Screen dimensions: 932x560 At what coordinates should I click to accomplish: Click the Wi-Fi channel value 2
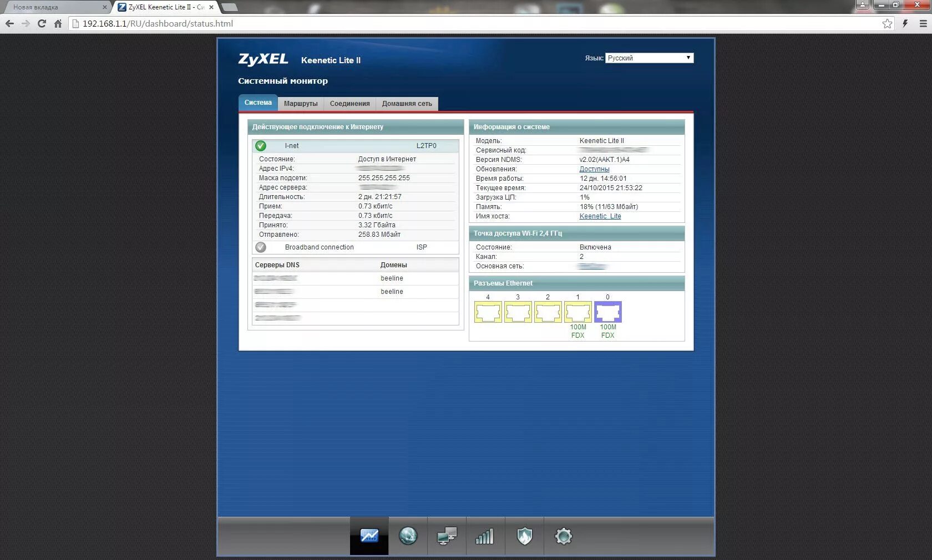click(581, 257)
